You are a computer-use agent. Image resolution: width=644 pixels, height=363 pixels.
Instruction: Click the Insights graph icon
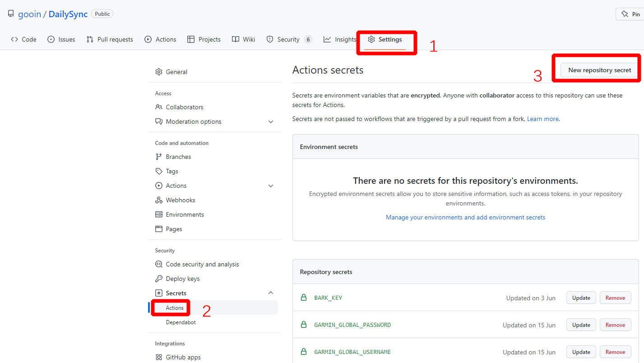coord(327,39)
